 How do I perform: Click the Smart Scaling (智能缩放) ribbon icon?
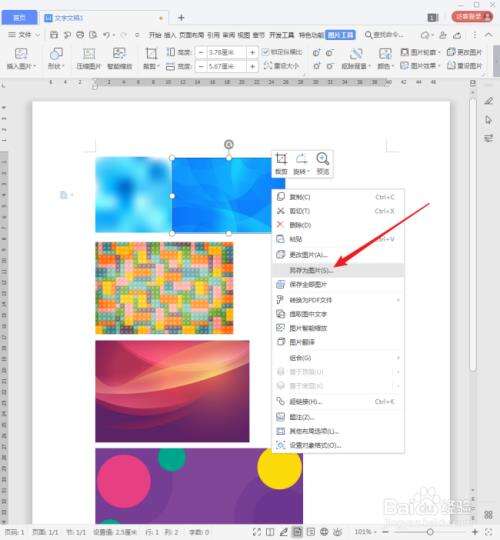[x=119, y=59]
